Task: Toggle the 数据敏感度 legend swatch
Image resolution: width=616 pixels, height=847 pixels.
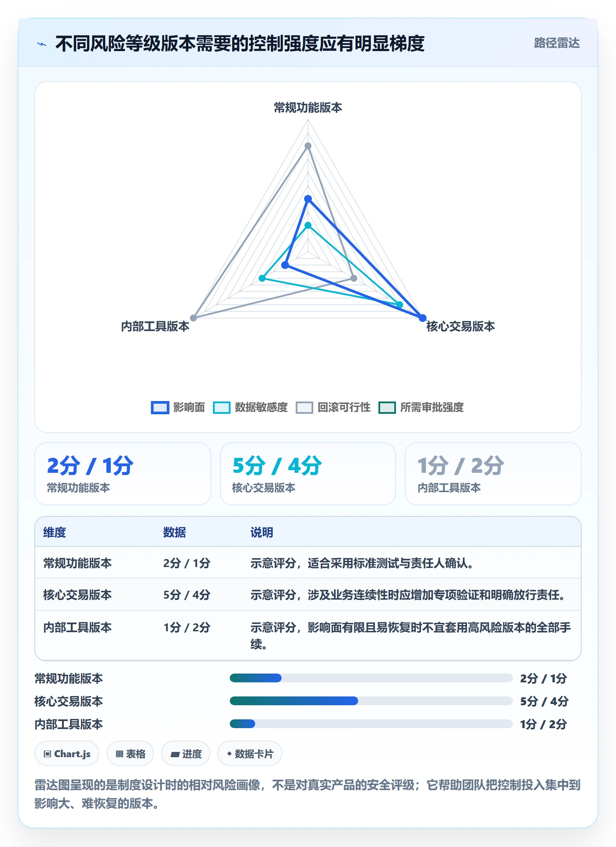Action: click(222, 408)
